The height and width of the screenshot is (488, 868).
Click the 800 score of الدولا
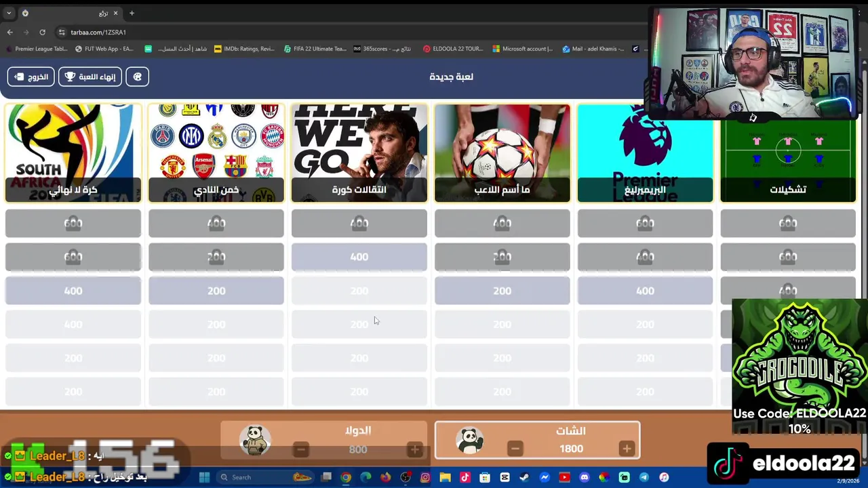click(x=358, y=449)
